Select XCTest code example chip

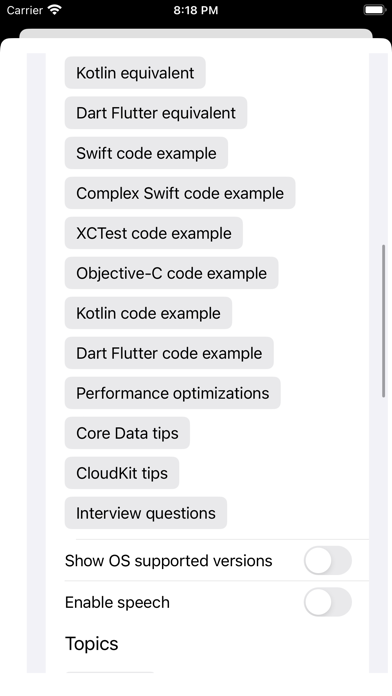tap(154, 233)
